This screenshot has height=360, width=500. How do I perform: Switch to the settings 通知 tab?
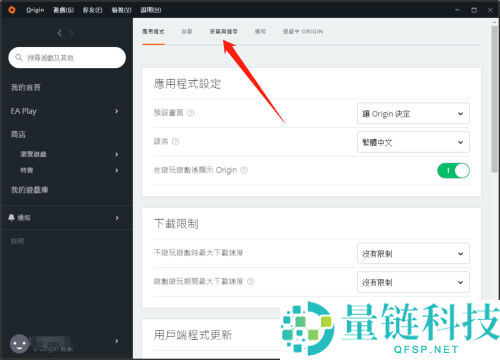(260, 31)
